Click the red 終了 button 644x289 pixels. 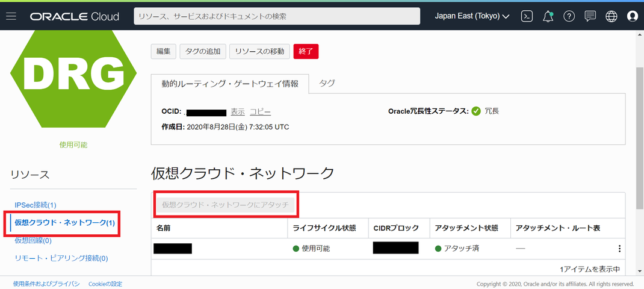(x=306, y=51)
